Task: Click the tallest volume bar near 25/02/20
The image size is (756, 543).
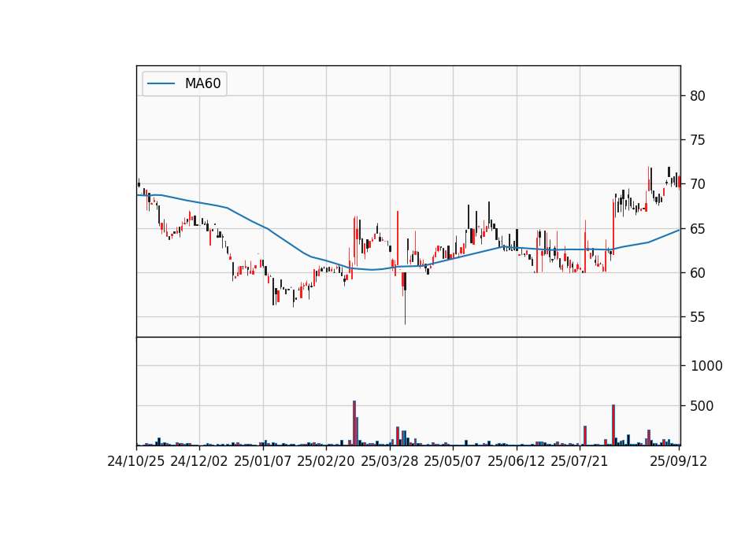Action: click(x=354, y=423)
